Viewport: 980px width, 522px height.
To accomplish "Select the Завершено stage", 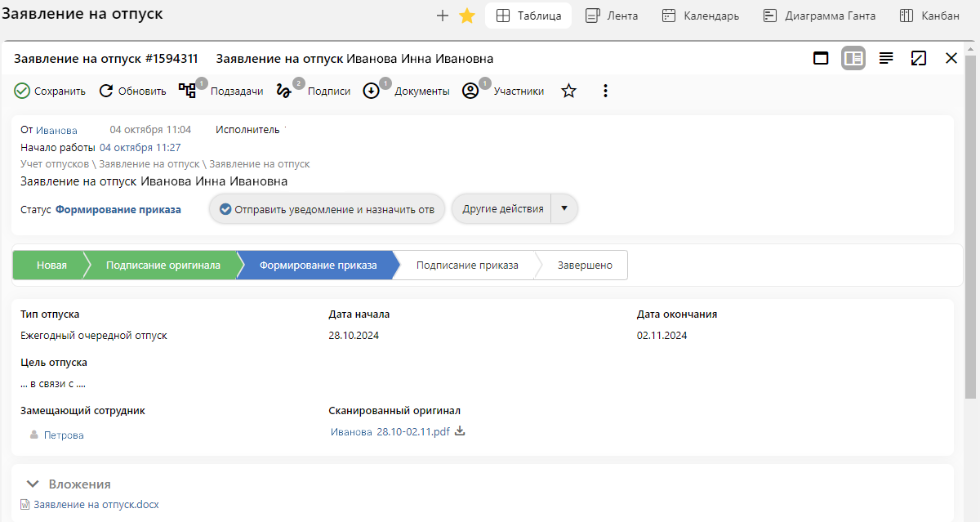I will (585, 265).
